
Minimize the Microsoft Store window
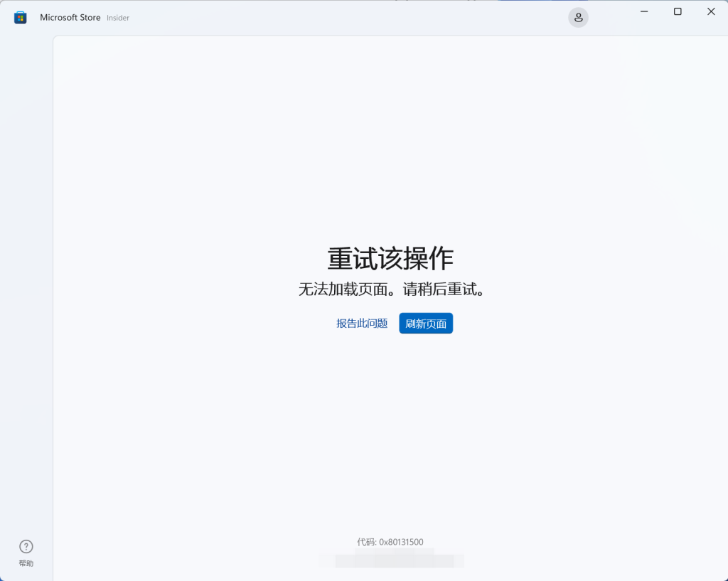644,11
